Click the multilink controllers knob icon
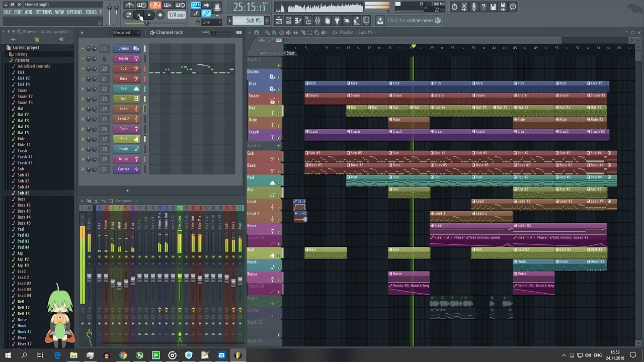Image resolution: width=644 pixels, height=362 pixels. click(x=217, y=7)
